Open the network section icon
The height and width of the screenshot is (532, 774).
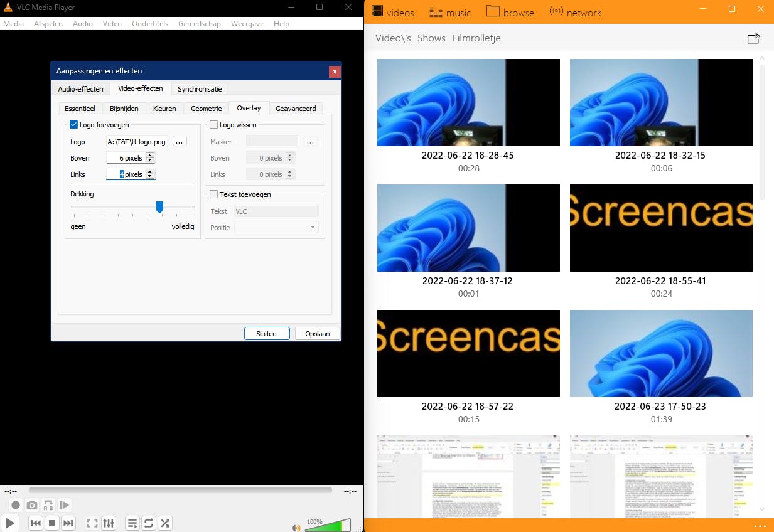(556, 11)
